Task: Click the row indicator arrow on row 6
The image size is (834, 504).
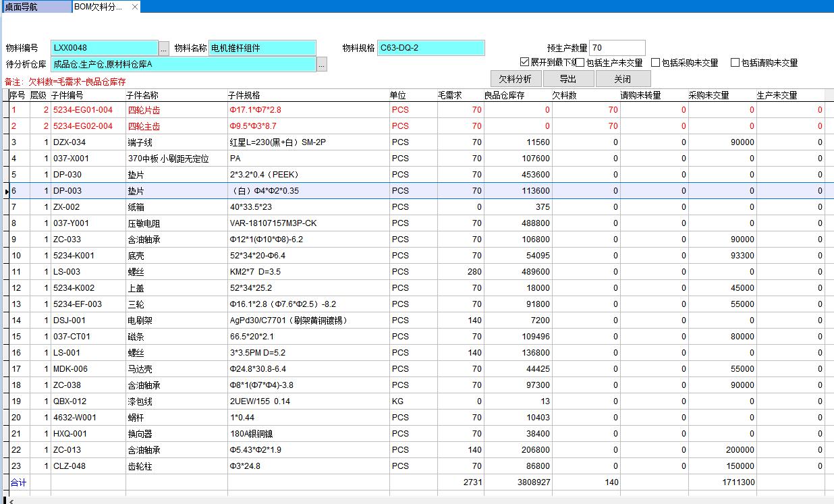Action: coord(7,191)
